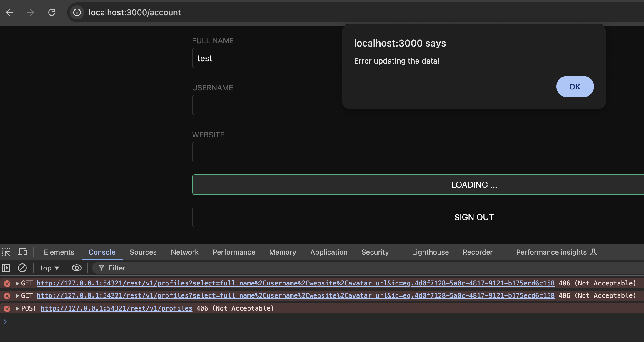Viewport: 644px width, 342px height.
Task: Click the "localhost:3000 says" dialog title
Action: [x=400, y=43]
